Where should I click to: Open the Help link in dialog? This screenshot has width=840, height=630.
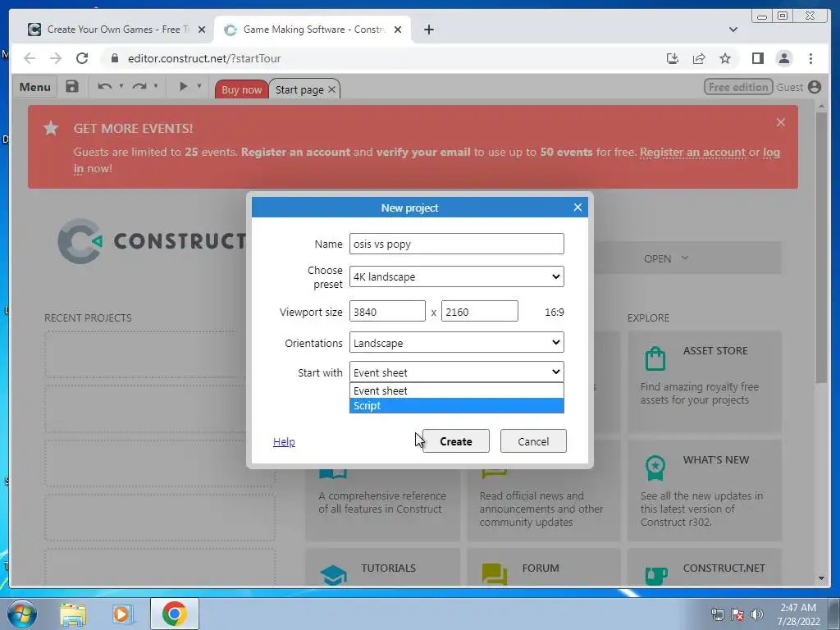pyautogui.click(x=284, y=441)
